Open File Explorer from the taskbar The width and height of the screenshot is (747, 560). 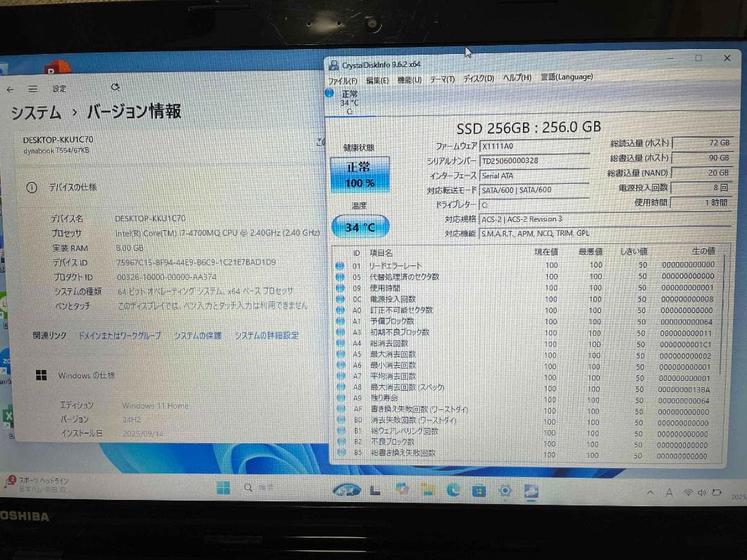point(427,490)
